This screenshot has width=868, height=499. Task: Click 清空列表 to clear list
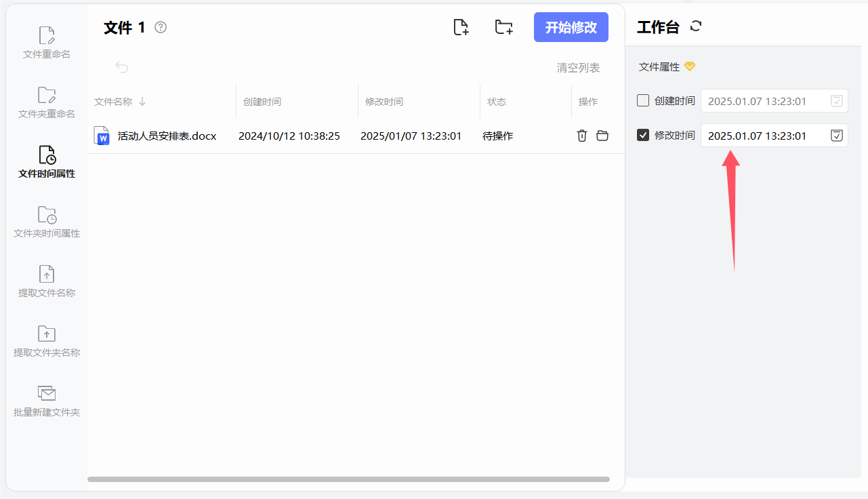578,68
